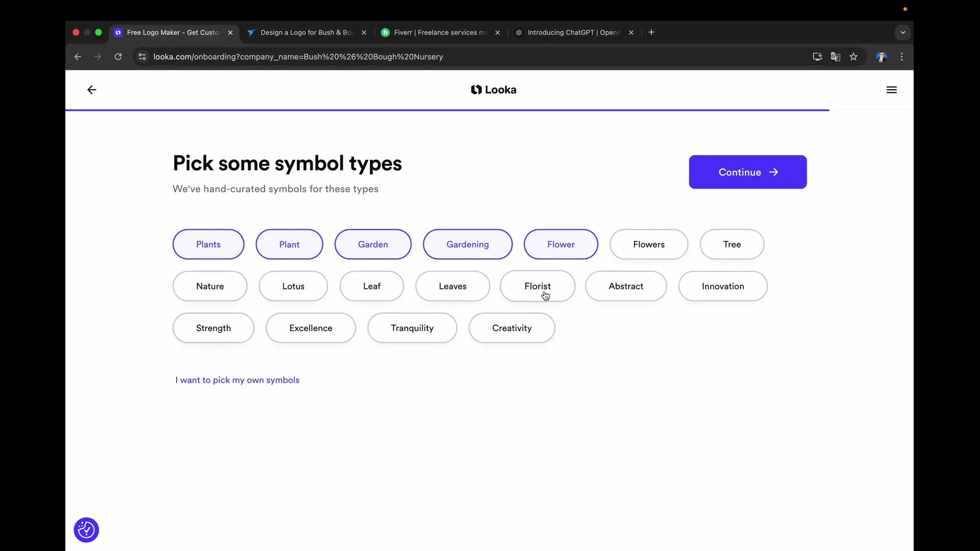The height and width of the screenshot is (551, 980).
Task: Click the Looka logo
Action: [493, 90]
